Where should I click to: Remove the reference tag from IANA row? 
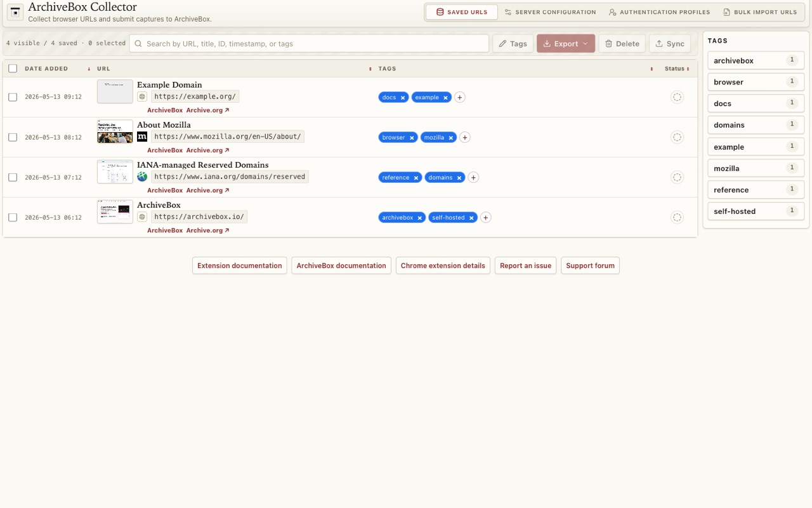click(416, 178)
